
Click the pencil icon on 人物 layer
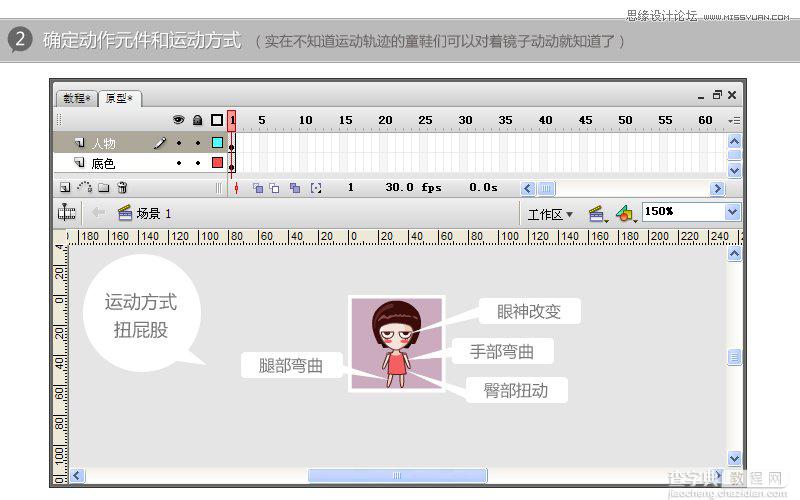(x=160, y=143)
